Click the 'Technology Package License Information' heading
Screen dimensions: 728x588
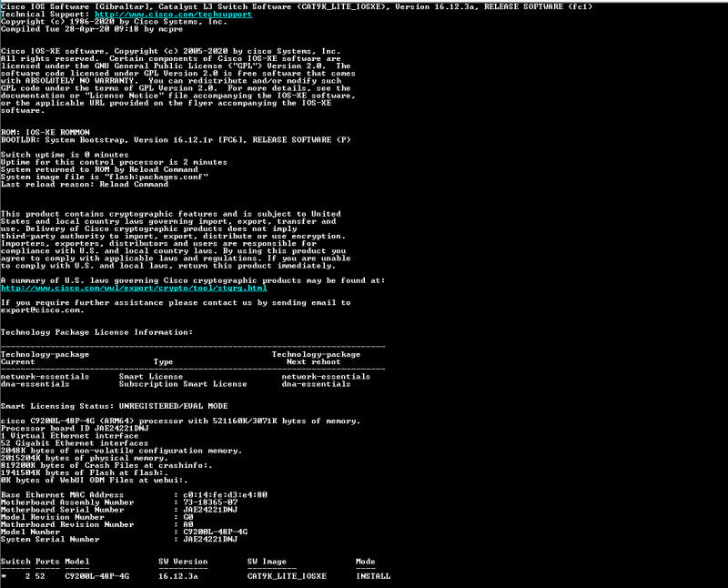pos(96,332)
